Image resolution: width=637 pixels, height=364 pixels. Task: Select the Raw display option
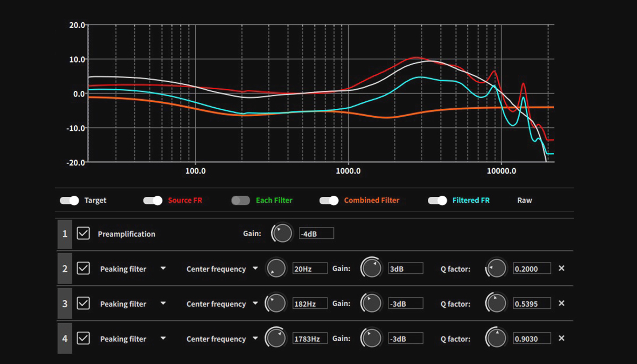click(524, 200)
